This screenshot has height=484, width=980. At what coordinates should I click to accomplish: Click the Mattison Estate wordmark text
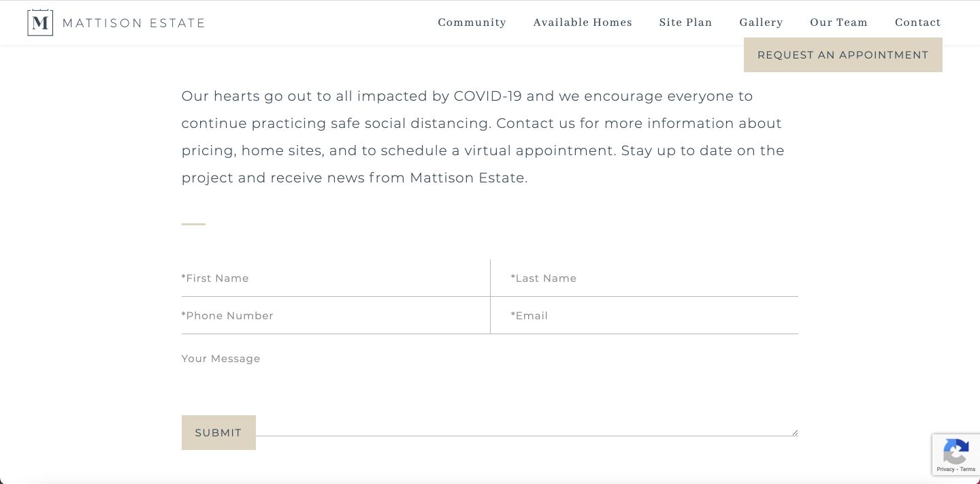point(133,23)
